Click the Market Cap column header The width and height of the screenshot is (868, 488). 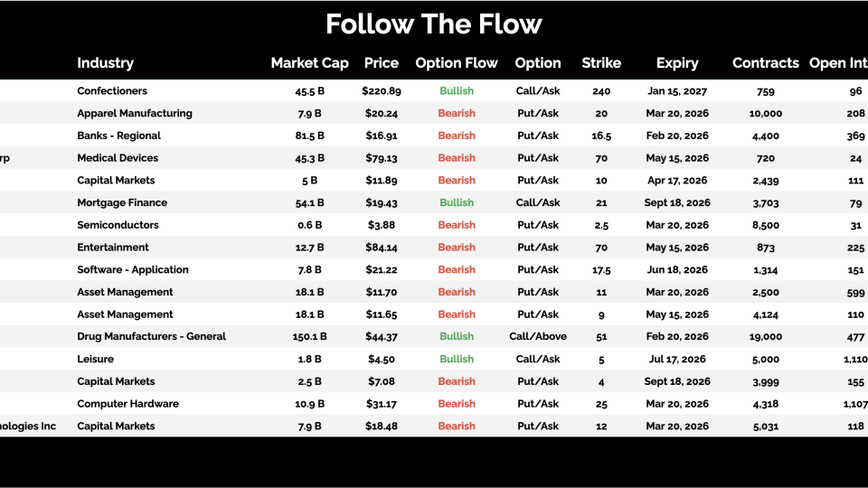309,63
